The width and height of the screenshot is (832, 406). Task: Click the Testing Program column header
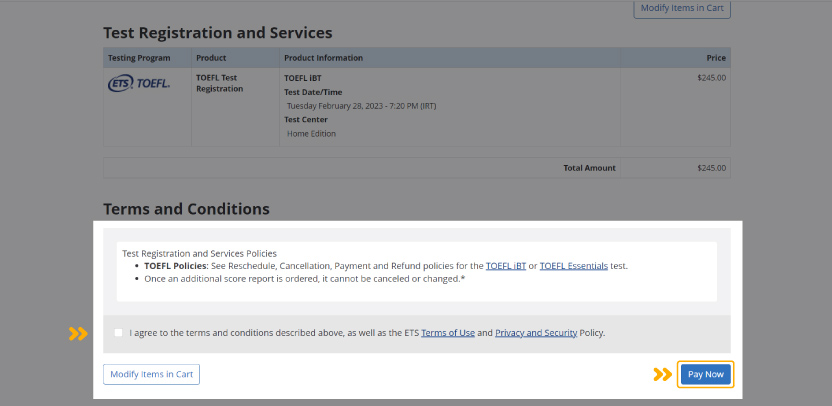pos(140,58)
